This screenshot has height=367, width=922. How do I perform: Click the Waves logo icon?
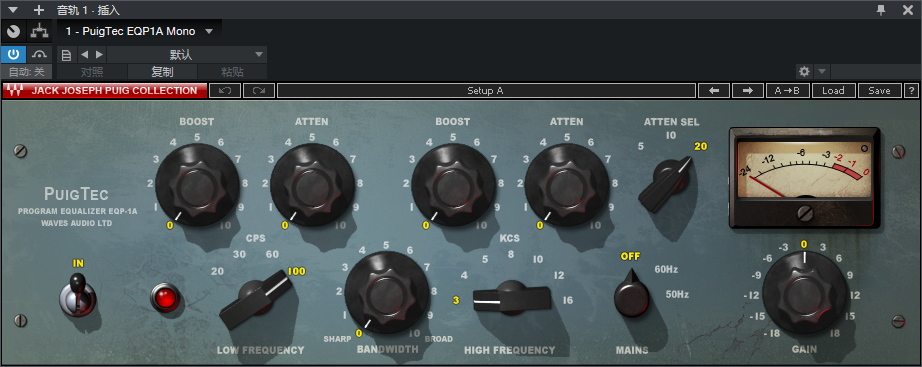click(15, 91)
